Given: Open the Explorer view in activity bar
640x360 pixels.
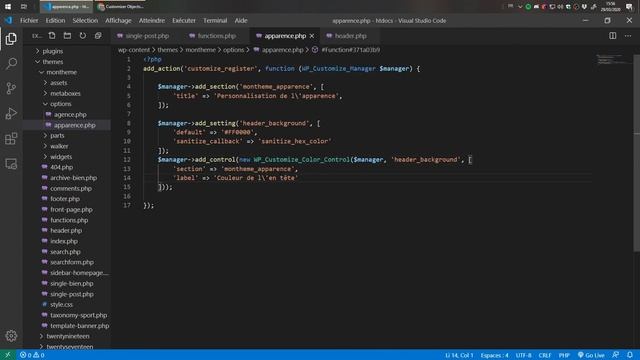Looking at the screenshot, I should pyautogui.click(x=11, y=39).
